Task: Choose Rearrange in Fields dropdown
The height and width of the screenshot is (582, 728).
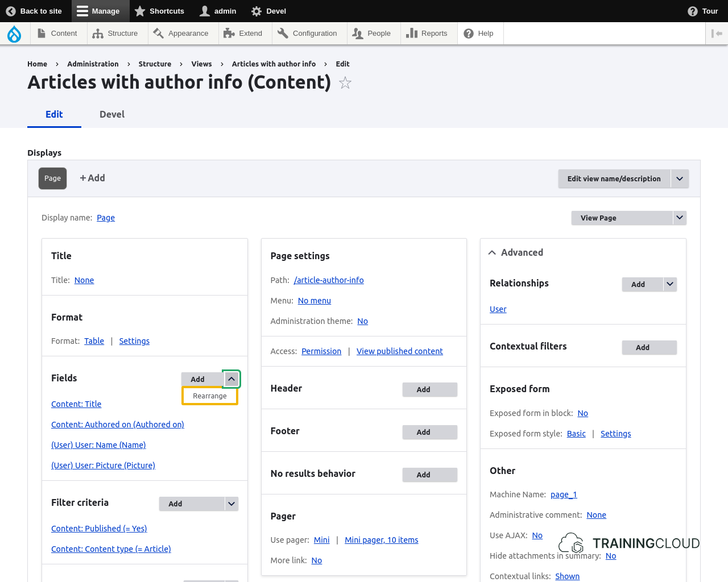Action: [x=210, y=396]
